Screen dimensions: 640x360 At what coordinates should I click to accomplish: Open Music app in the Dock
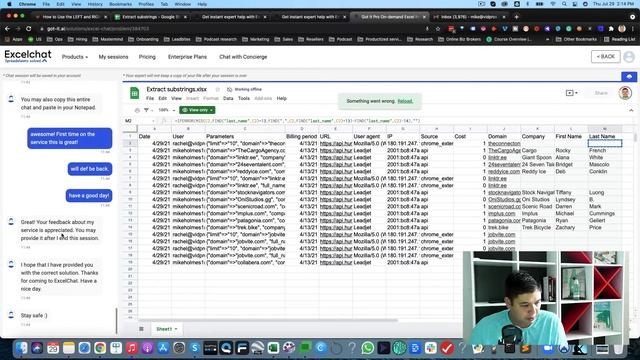131,348
